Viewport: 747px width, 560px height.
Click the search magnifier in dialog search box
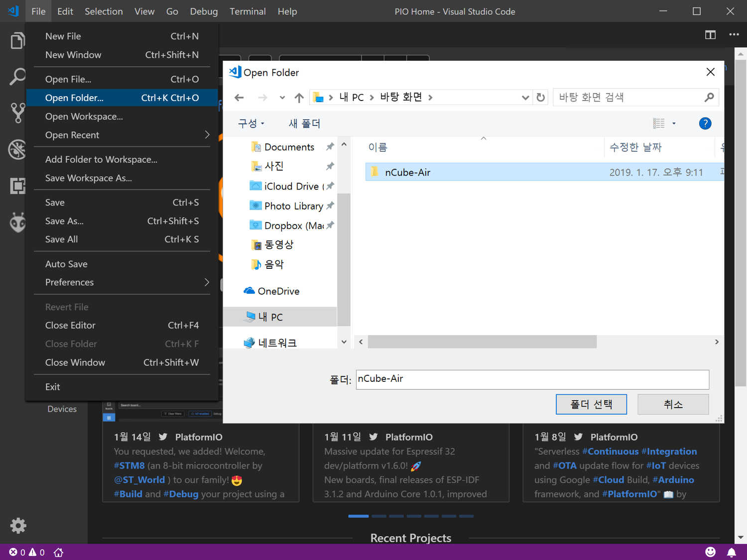tap(709, 98)
